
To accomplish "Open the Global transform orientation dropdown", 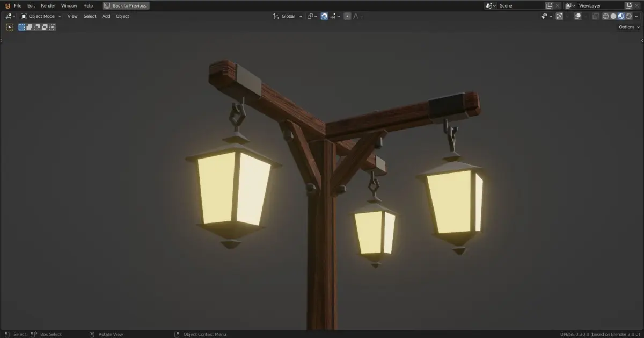I will 288,16.
